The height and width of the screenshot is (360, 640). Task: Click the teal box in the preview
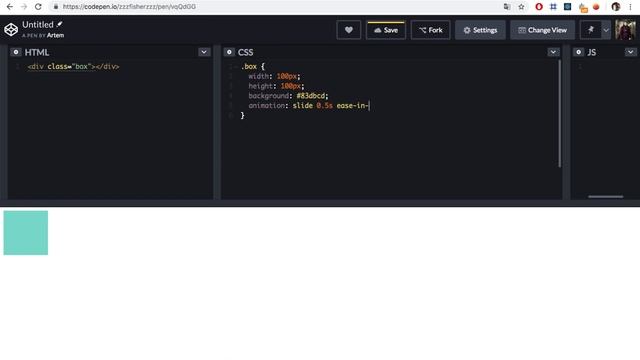(x=26, y=233)
